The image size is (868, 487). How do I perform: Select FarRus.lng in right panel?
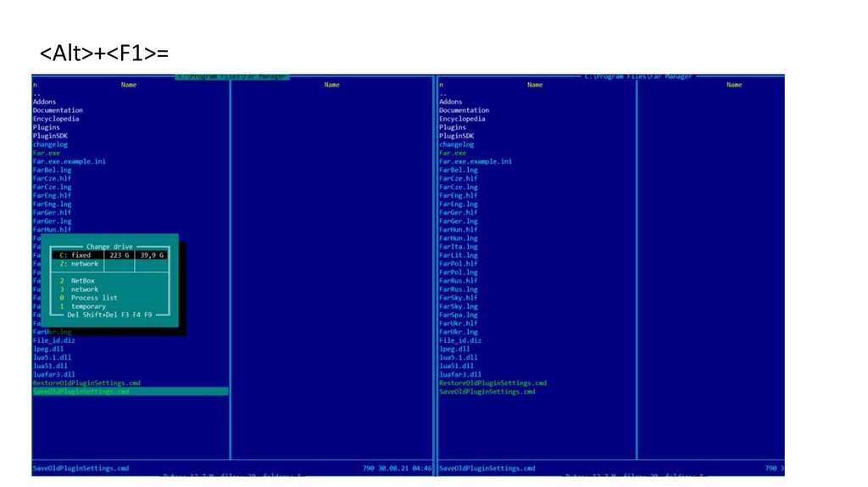pyautogui.click(x=459, y=289)
